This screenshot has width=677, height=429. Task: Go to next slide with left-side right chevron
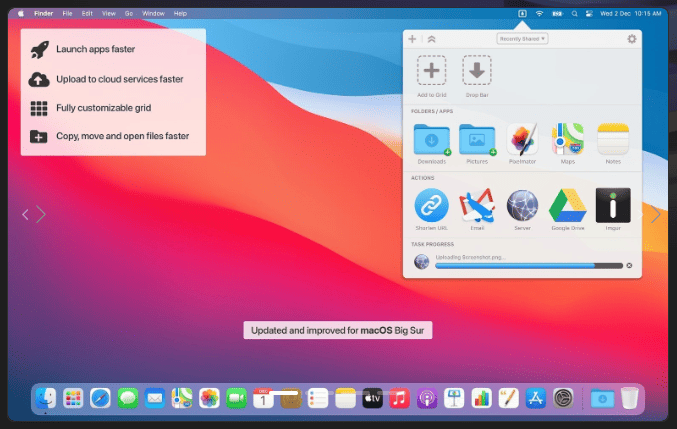[x=41, y=214]
